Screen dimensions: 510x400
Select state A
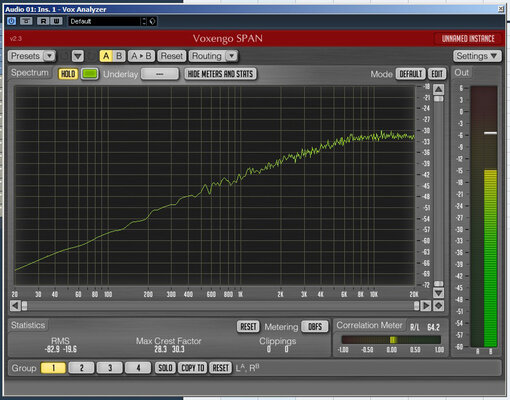106,56
